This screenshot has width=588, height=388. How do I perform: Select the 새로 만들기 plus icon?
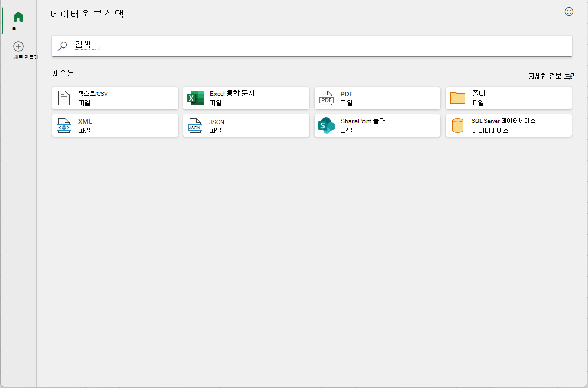(18, 46)
